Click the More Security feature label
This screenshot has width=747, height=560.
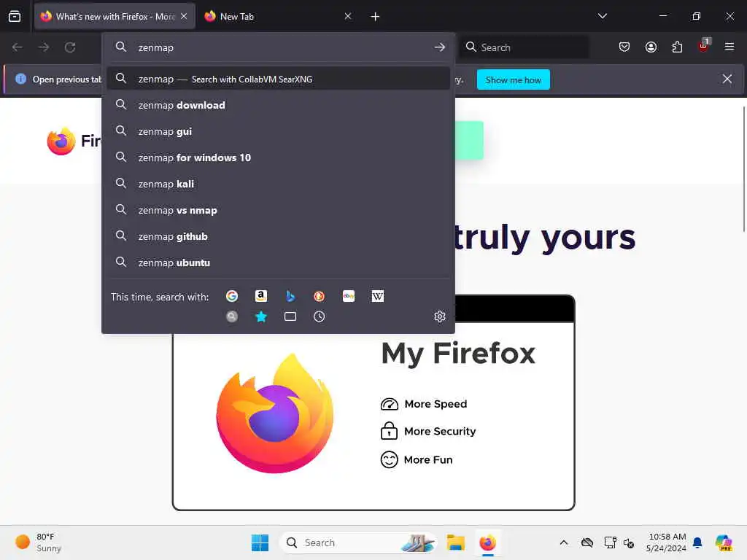click(x=440, y=431)
